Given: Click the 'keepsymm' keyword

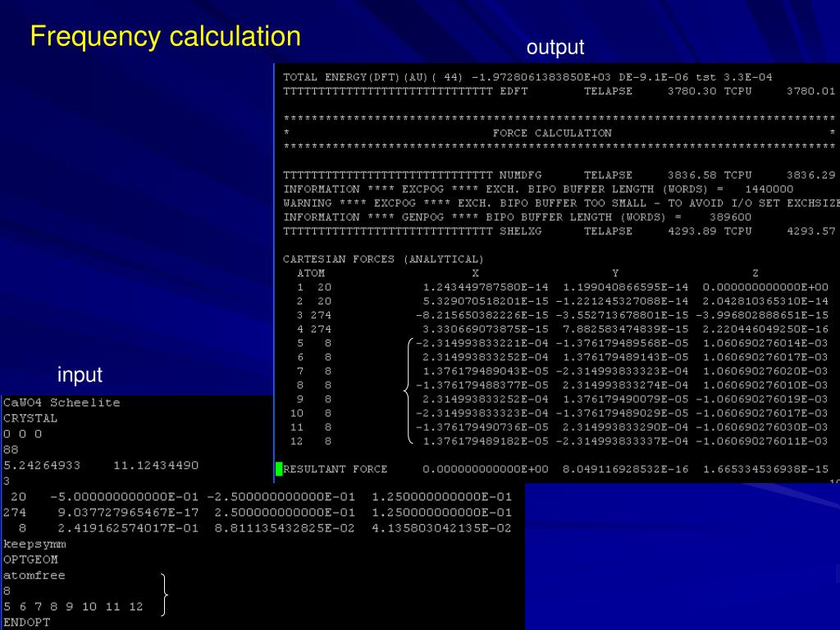Looking at the screenshot, I should pos(34,545).
